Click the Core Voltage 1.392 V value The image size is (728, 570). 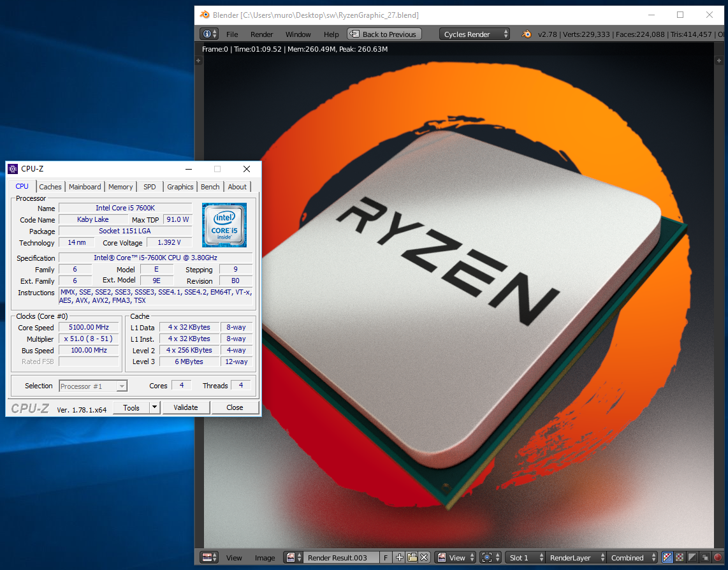pyautogui.click(x=169, y=242)
